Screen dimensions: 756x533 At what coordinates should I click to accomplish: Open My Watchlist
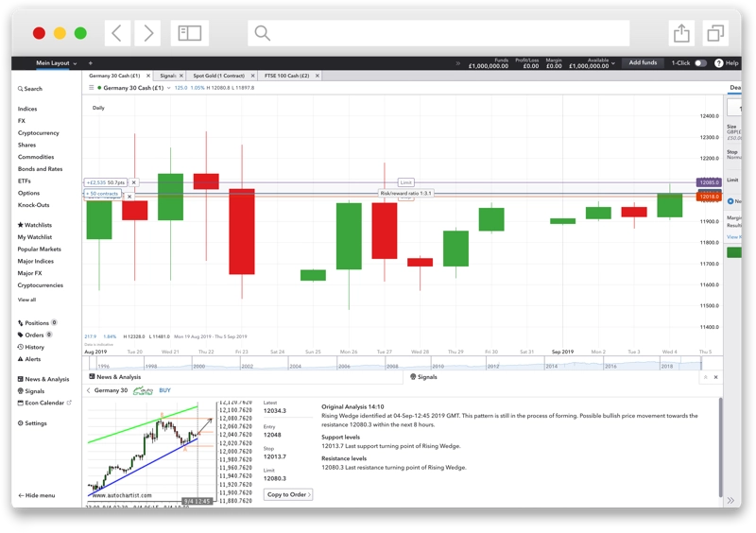[35, 237]
